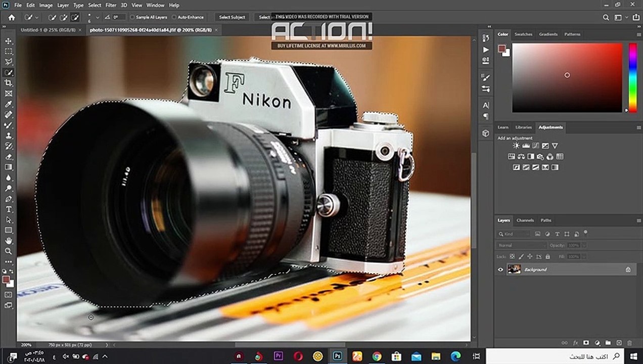This screenshot has height=364, width=643.
Task: Choose Subtract from selection brush mode
Action: (75, 17)
